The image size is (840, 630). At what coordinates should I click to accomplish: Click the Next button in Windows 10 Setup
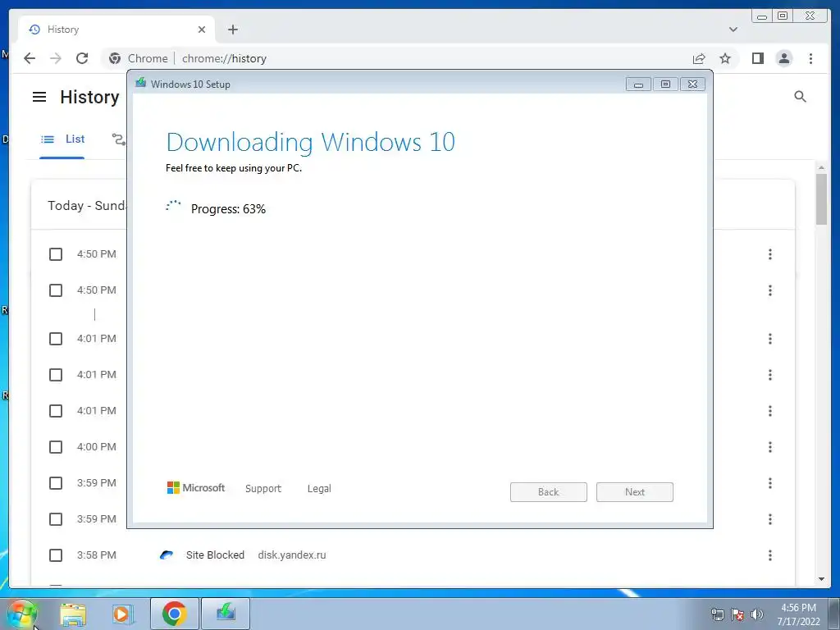click(x=635, y=492)
